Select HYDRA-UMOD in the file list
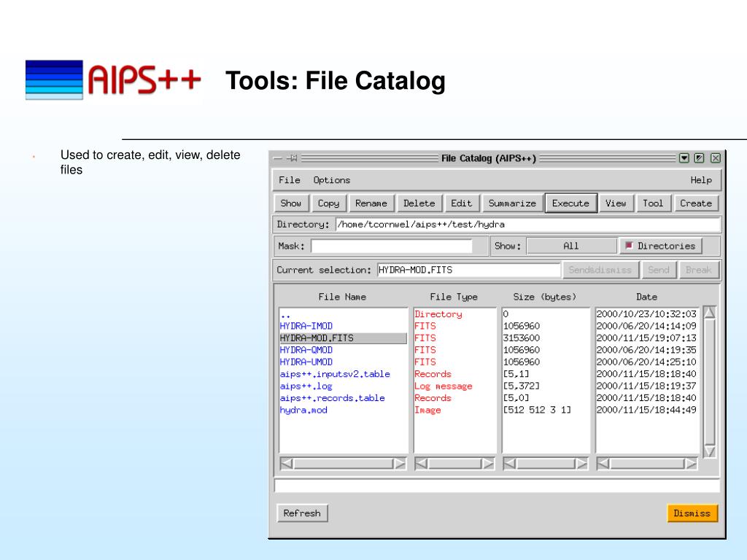Viewport: 747px width, 560px height. (343, 362)
